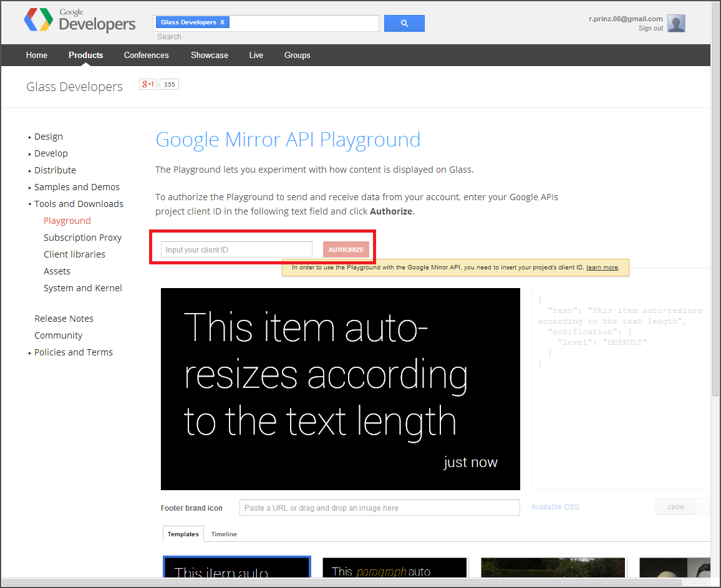The width and height of the screenshot is (721, 588).
Task: Click the Glass Developers page heading
Action: click(x=74, y=87)
